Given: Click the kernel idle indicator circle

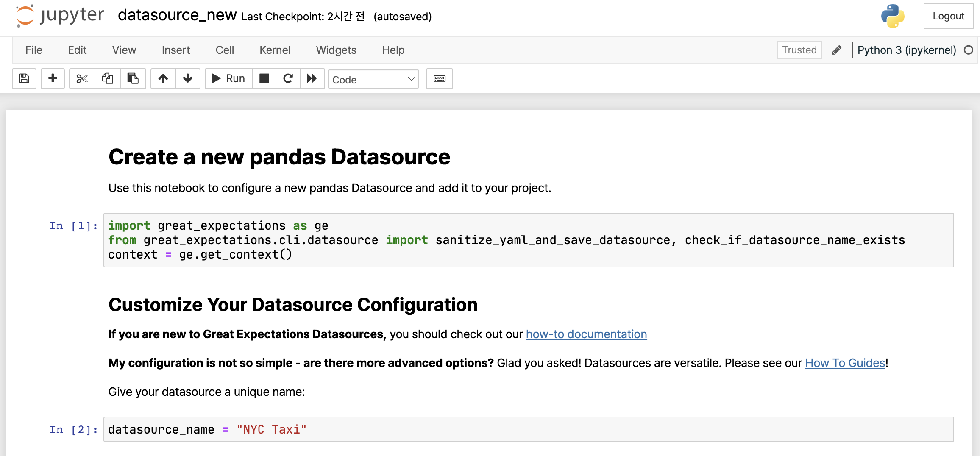Looking at the screenshot, I should pyautogui.click(x=969, y=50).
